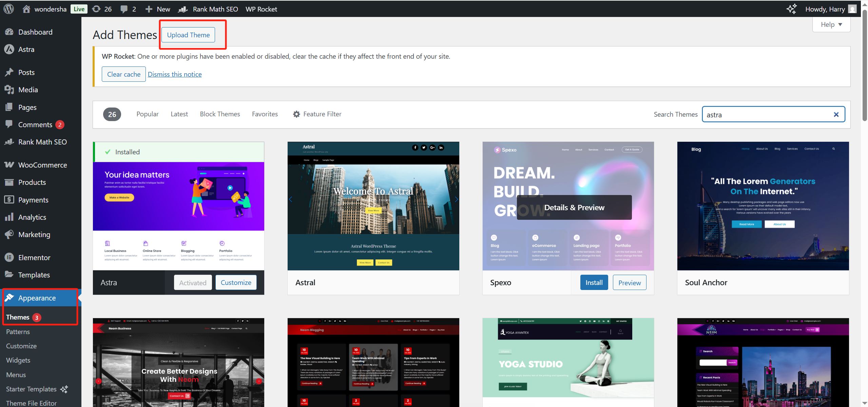Click the WordPress logo icon

click(8, 9)
